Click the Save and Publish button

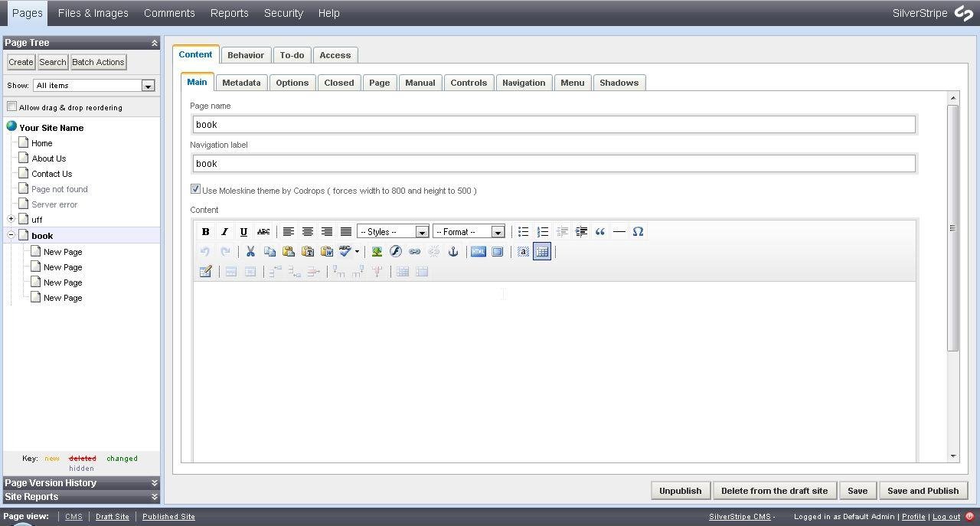pyautogui.click(x=923, y=490)
